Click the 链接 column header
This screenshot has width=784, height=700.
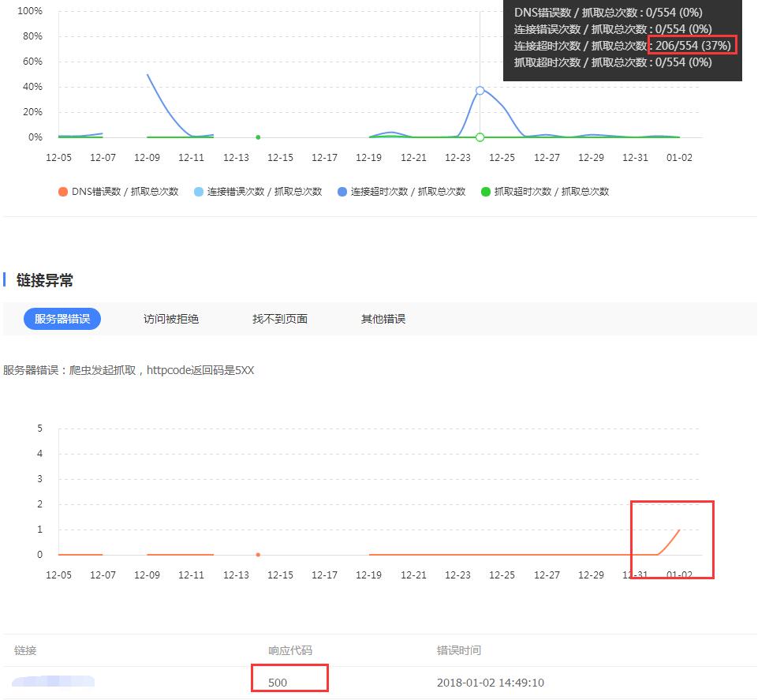[x=25, y=650]
